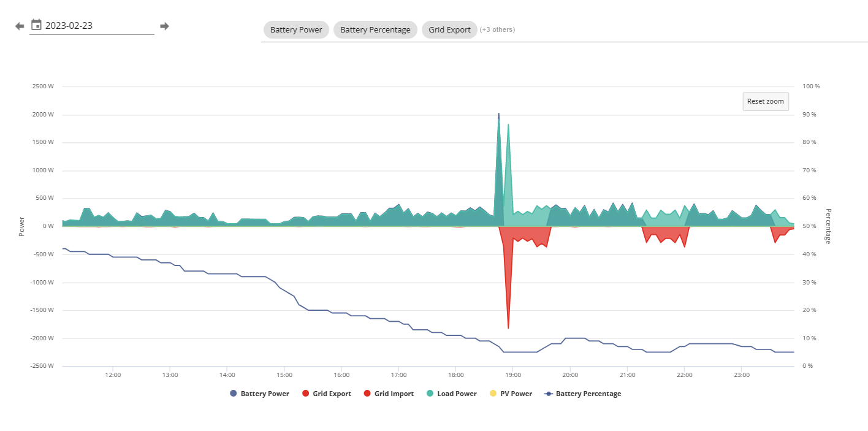Toggle PV Power legend series
Screen dimensions: 868x431
tap(510, 394)
